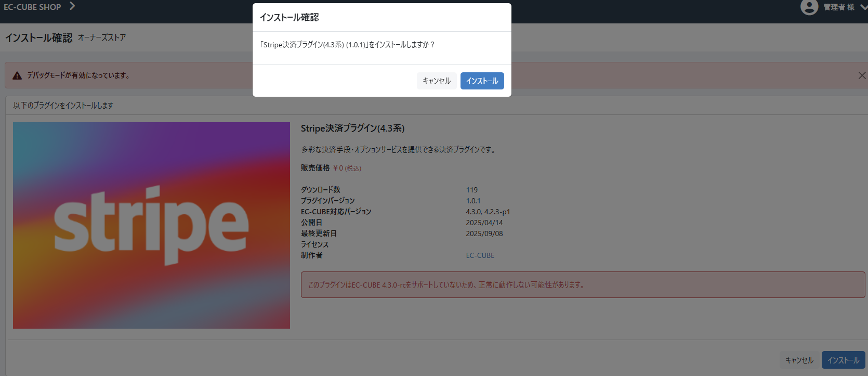Click the EC-CUBE SHOP header link
Viewport: 868px width, 376px height.
click(x=32, y=7)
